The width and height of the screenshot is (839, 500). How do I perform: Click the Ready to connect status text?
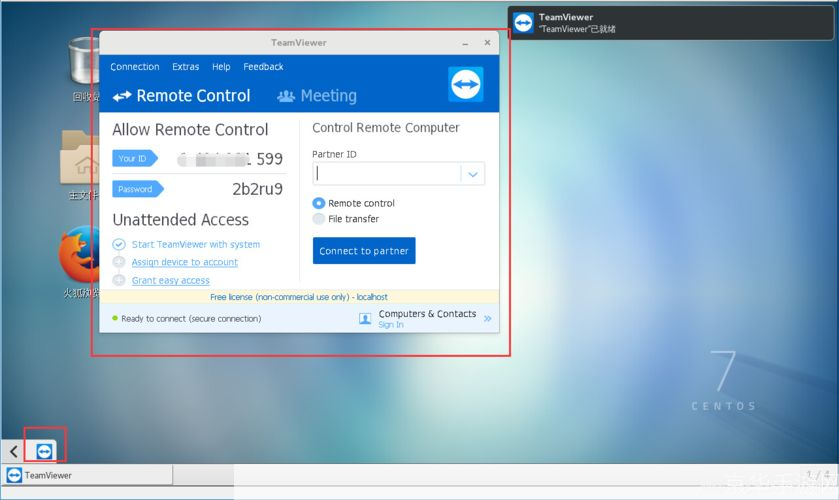pyautogui.click(x=191, y=319)
